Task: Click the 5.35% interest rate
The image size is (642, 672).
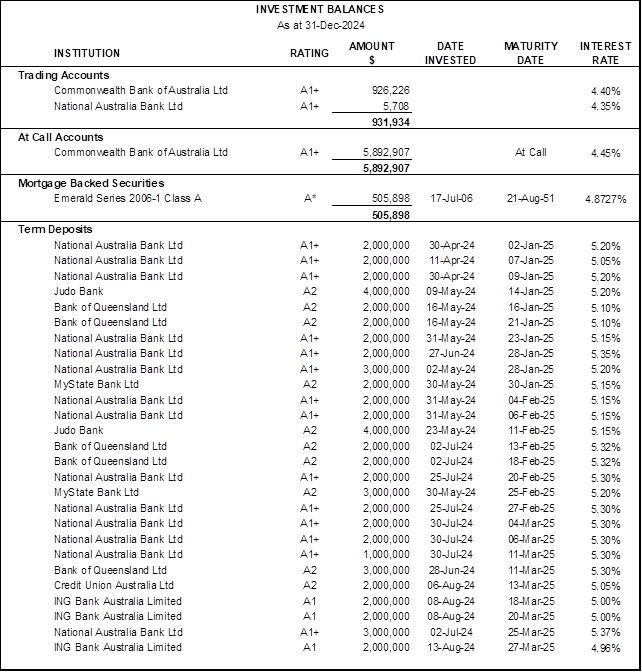Action: (x=606, y=354)
